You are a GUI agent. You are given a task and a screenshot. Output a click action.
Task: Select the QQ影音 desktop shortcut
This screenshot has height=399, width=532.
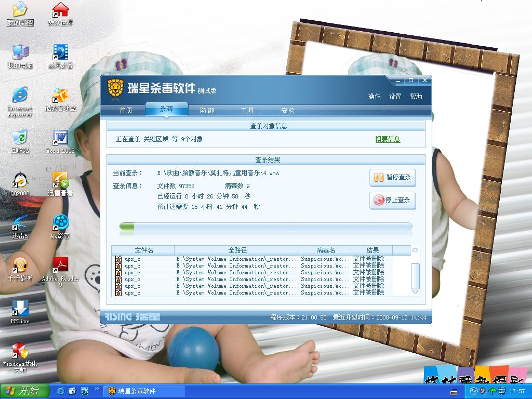click(x=60, y=227)
